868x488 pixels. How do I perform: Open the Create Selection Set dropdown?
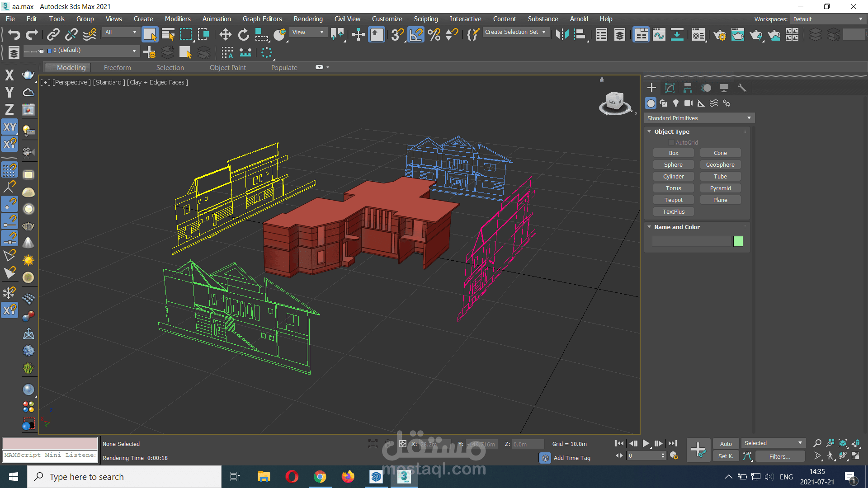coord(515,32)
